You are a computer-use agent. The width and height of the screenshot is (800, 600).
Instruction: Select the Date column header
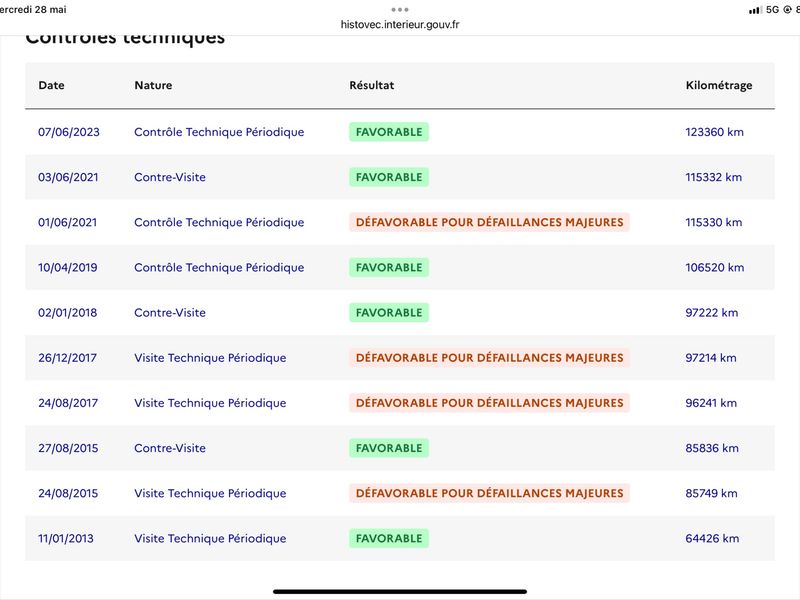52,85
